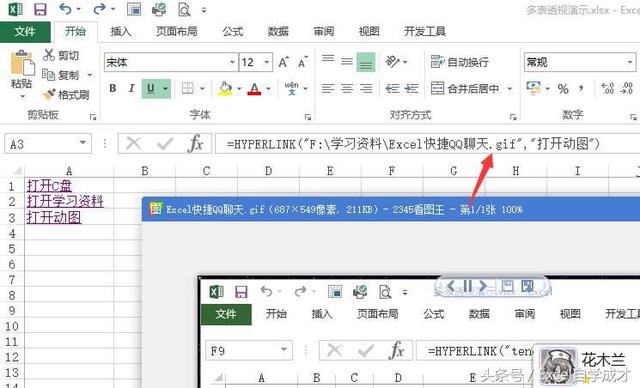Viewport: 640px width, 388px height.
Task: Increase font size with the larger A icon
Action: 283,62
